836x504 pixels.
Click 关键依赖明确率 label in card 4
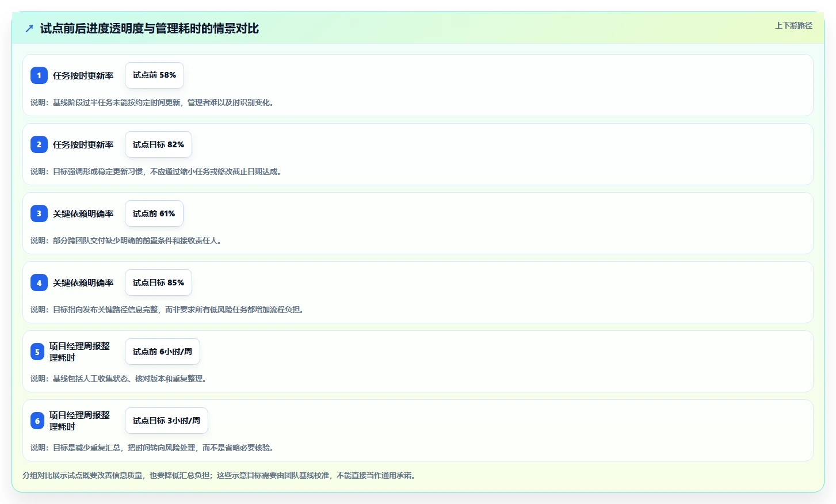[83, 282]
